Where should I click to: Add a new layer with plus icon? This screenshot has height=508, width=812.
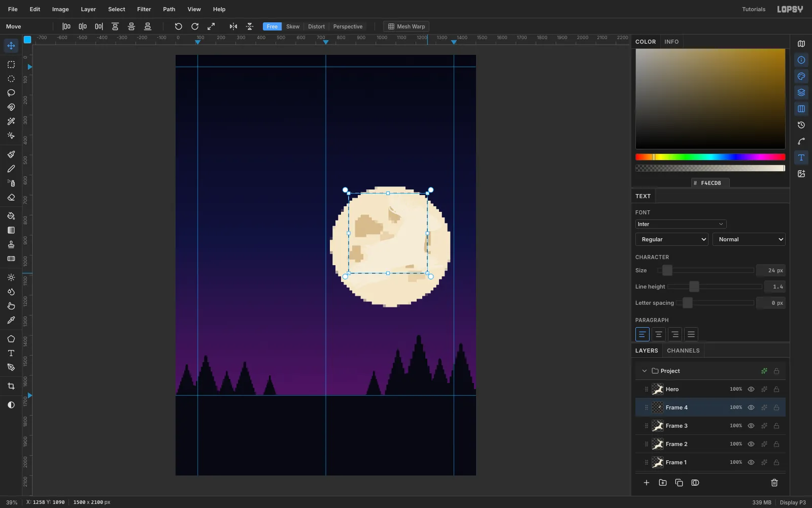coord(647,483)
